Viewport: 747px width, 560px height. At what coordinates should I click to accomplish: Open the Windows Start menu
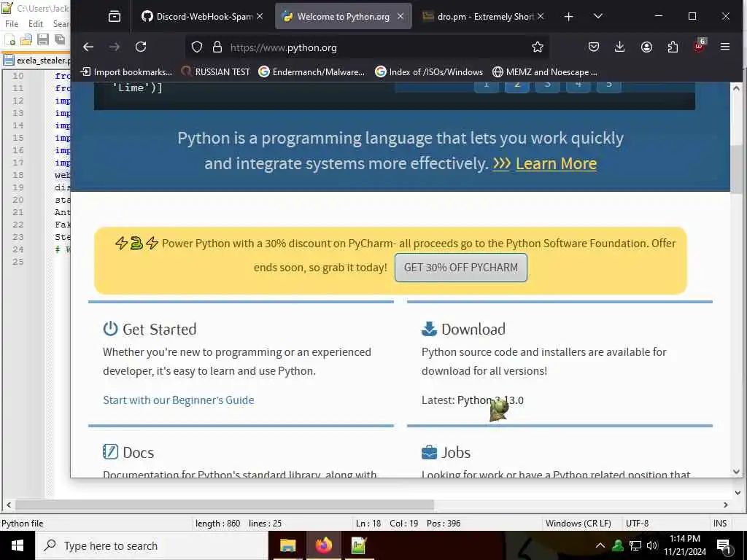tap(18, 545)
